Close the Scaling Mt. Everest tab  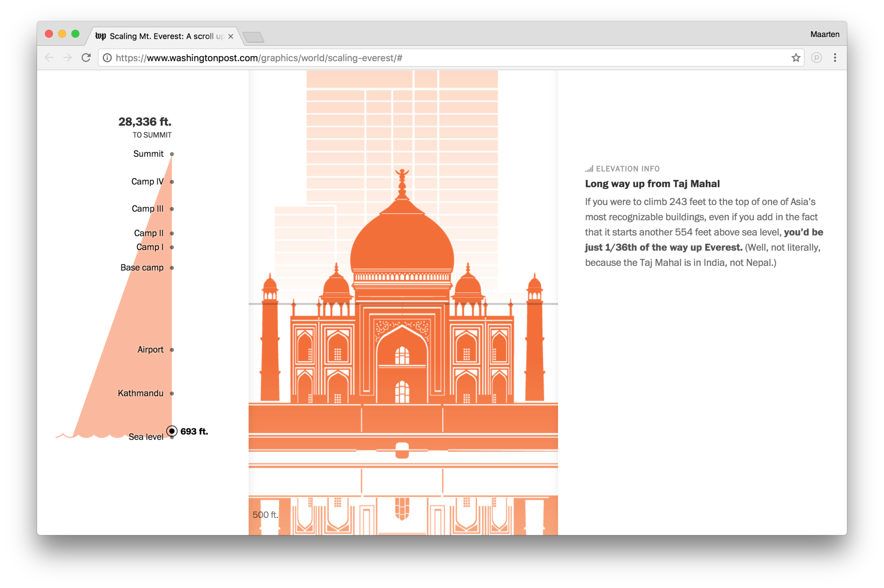(231, 36)
